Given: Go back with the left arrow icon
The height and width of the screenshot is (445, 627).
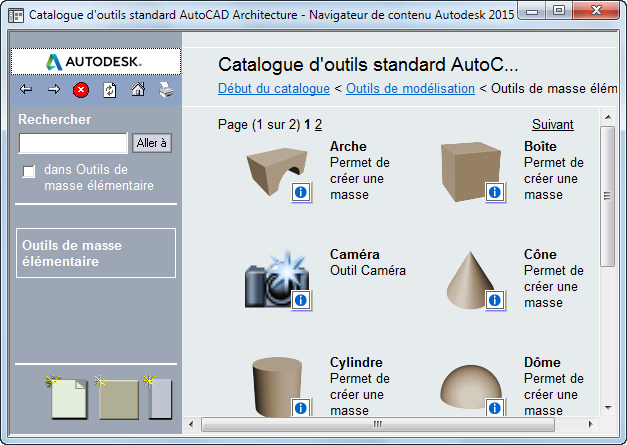Looking at the screenshot, I should point(26,90).
